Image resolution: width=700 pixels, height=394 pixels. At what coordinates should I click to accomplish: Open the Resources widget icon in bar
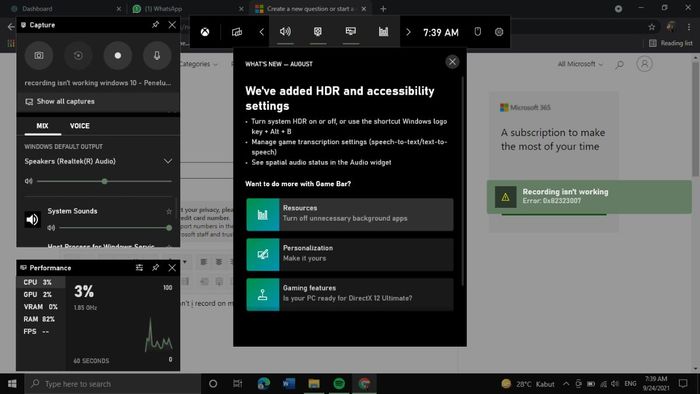[x=383, y=32]
